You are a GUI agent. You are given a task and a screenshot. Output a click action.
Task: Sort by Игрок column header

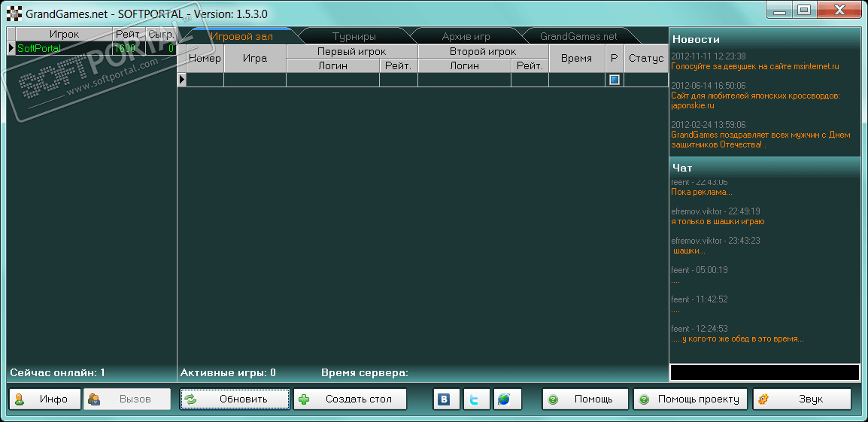click(64, 35)
